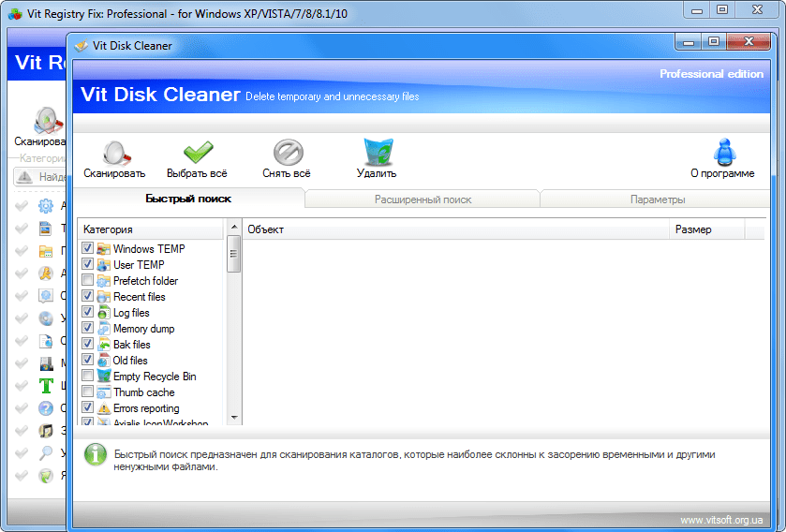Toggle the Bak files checkbox

pyautogui.click(x=88, y=344)
